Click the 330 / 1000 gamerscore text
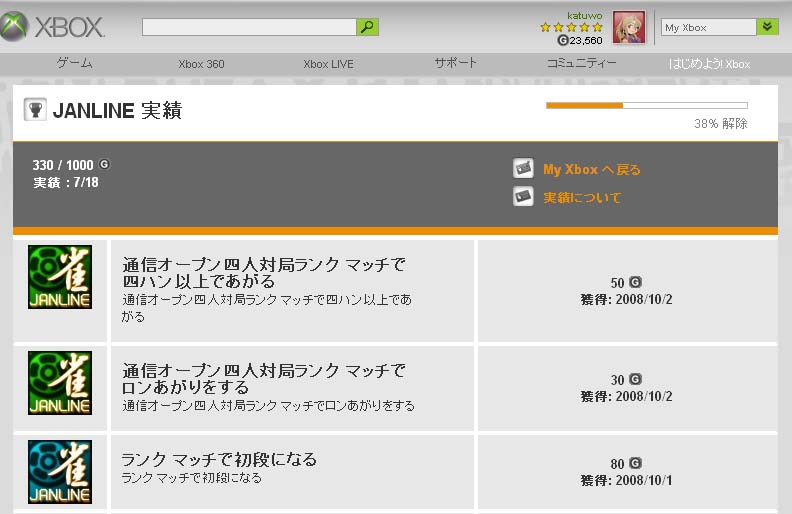The height and width of the screenshot is (514, 792). coord(63,165)
